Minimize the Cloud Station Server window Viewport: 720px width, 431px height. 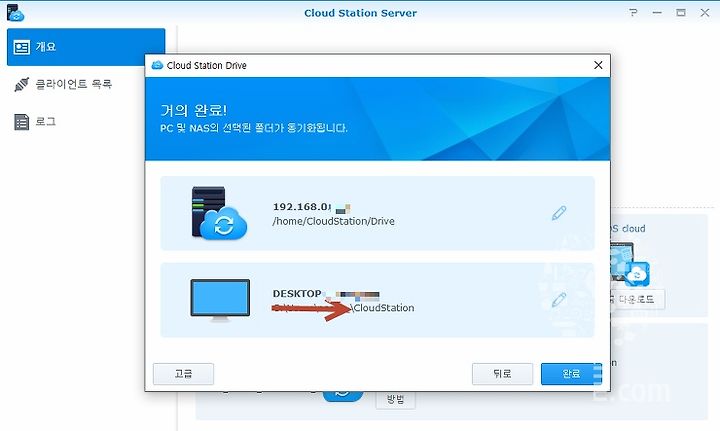(657, 12)
